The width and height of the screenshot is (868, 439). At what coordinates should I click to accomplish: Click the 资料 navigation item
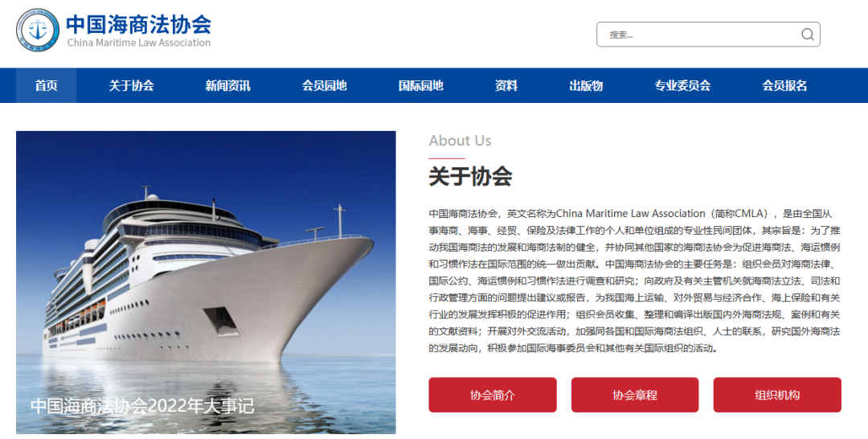[x=506, y=85]
